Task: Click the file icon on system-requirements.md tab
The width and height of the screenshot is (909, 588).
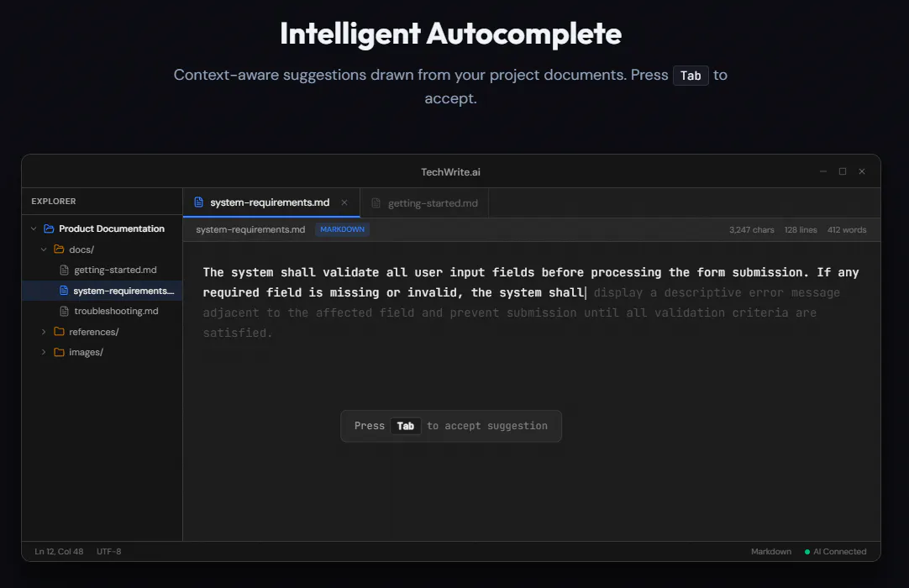Action: pyautogui.click(x=199, y=202)
